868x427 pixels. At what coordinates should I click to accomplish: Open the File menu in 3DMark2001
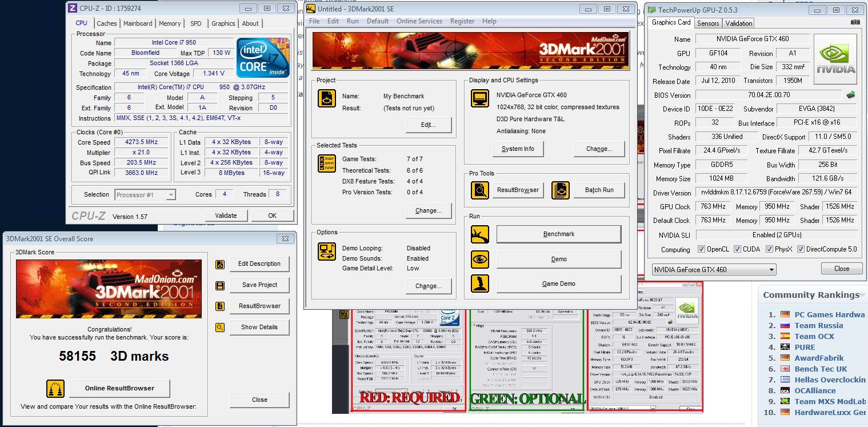(x=314, y=21)
